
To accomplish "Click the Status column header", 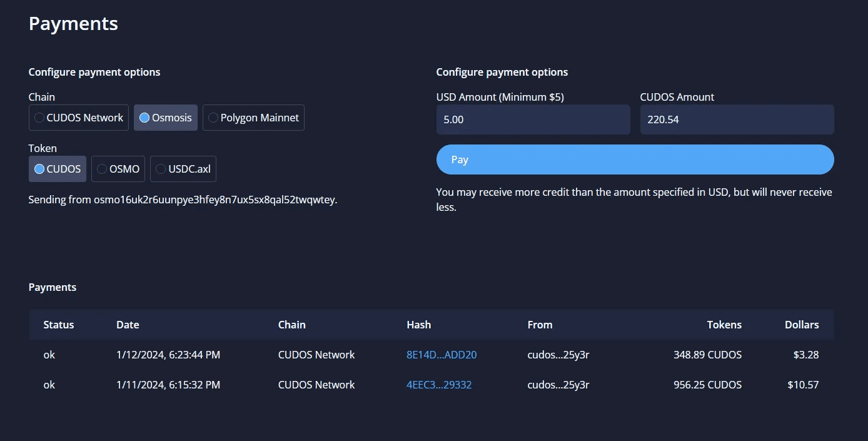I will click(x=59, y=325).
